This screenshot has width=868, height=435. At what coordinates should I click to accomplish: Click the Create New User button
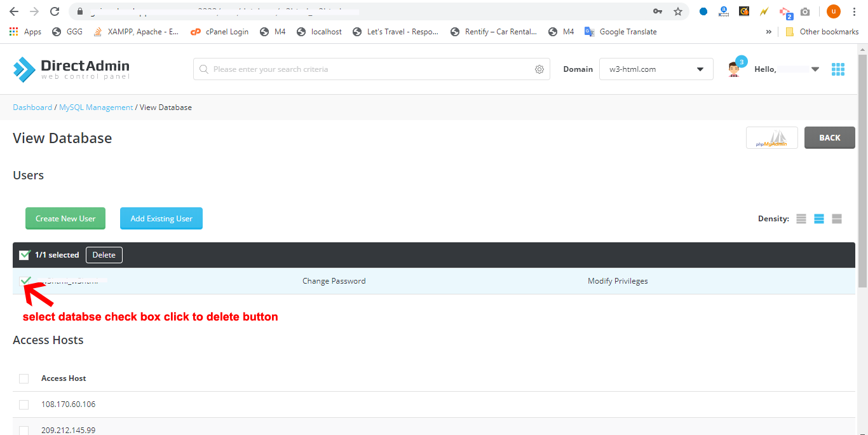coord(65,218)
